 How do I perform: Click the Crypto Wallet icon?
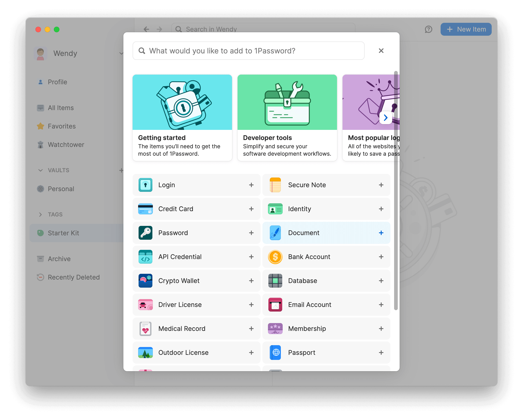pos(145,281)
